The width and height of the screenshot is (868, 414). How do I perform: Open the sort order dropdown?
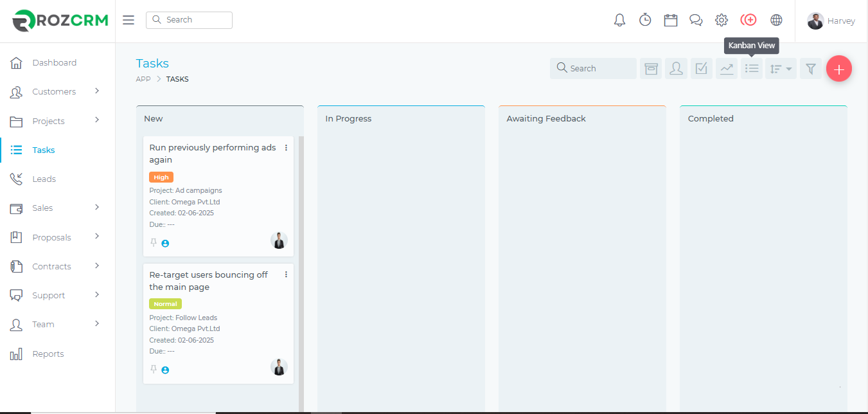pos(781,68)
